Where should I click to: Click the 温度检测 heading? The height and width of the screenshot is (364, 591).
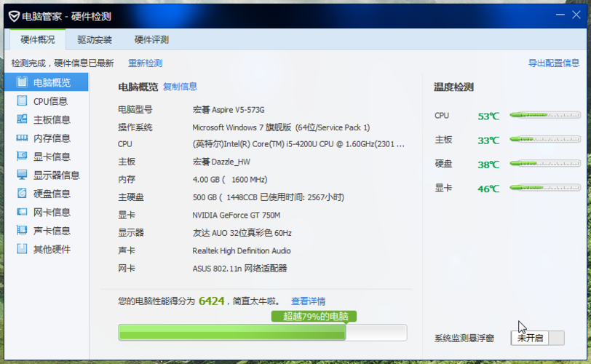pyautogui.click(x=453, y=87)
